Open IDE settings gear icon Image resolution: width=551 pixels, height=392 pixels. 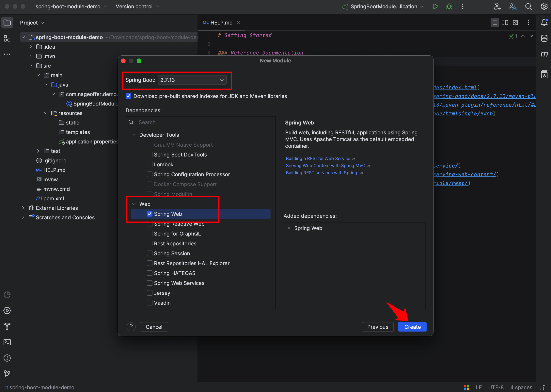click(x=544, y=7)
